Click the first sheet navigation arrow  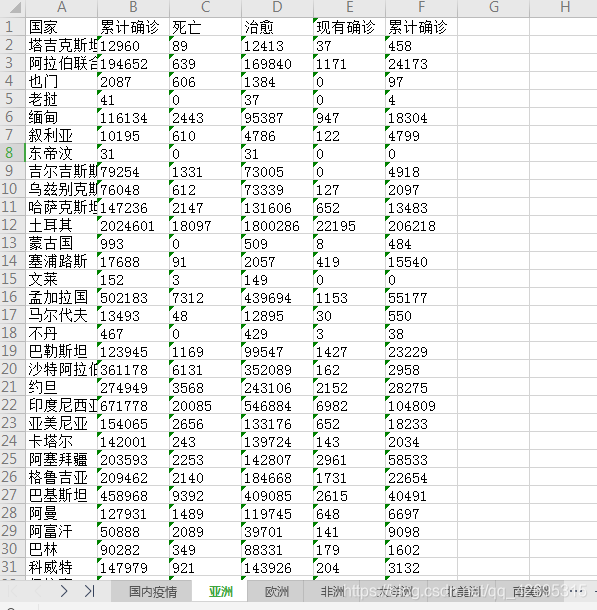pyautogui.click(x=12, y=591)
